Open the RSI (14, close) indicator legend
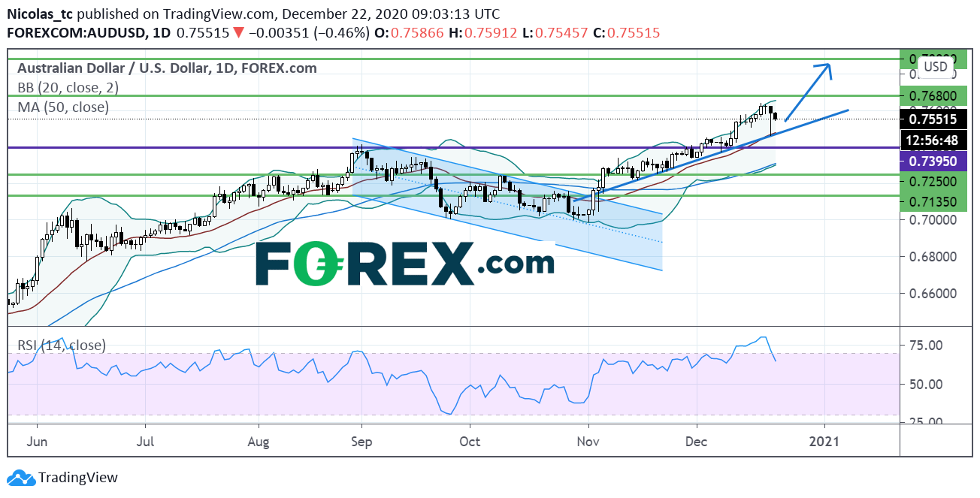 62,346
